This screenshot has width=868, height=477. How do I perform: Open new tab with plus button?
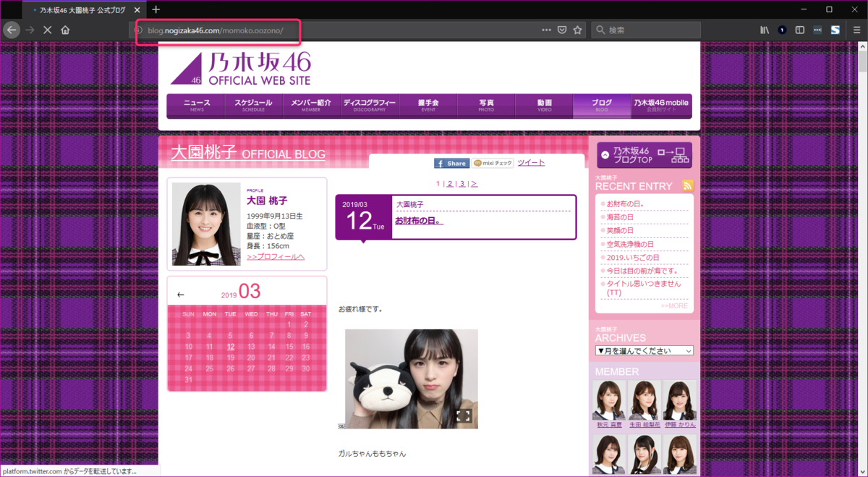click(x=156, y=9)
